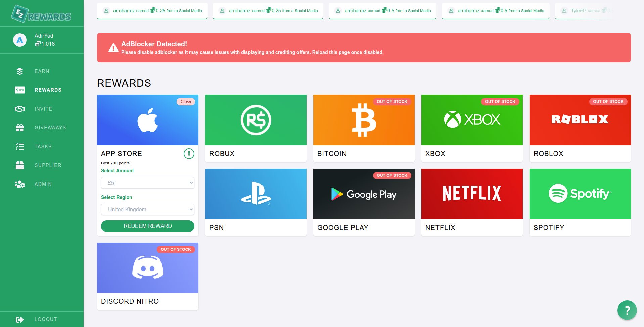Open the Earn menu item
Viewport: 644px width, 327px height.
[x=42, y=71]
